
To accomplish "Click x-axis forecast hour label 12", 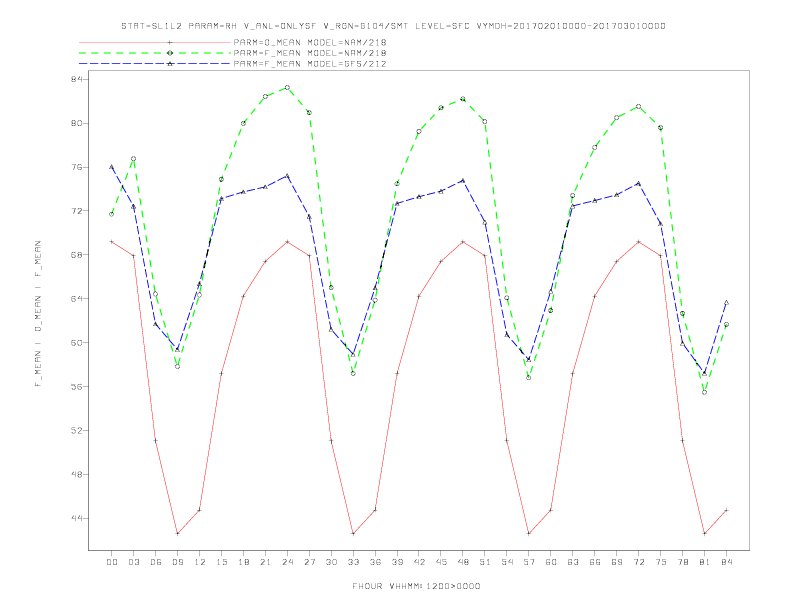I will [x=200, y=562].
